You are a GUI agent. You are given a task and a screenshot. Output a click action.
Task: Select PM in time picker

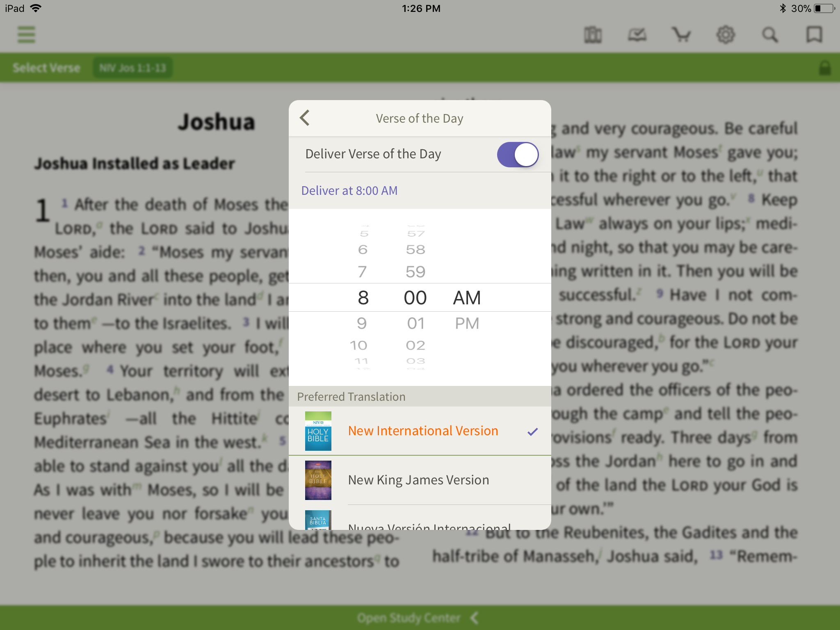[467, 324]
